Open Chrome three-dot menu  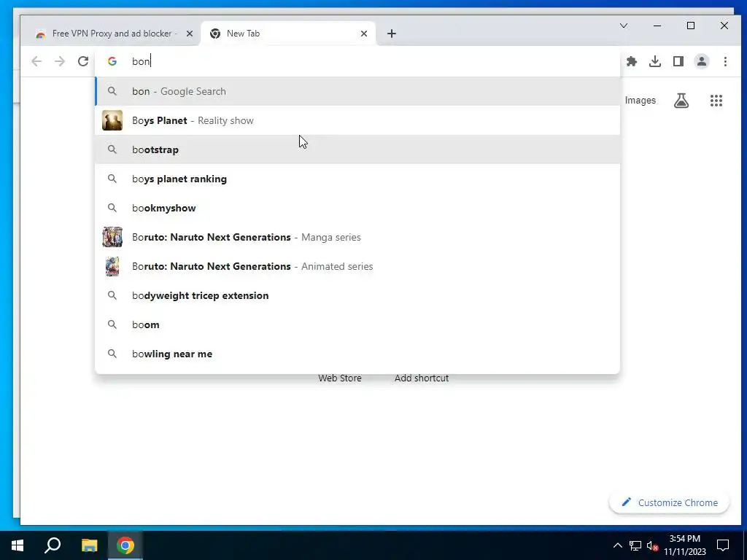[725, 61]
